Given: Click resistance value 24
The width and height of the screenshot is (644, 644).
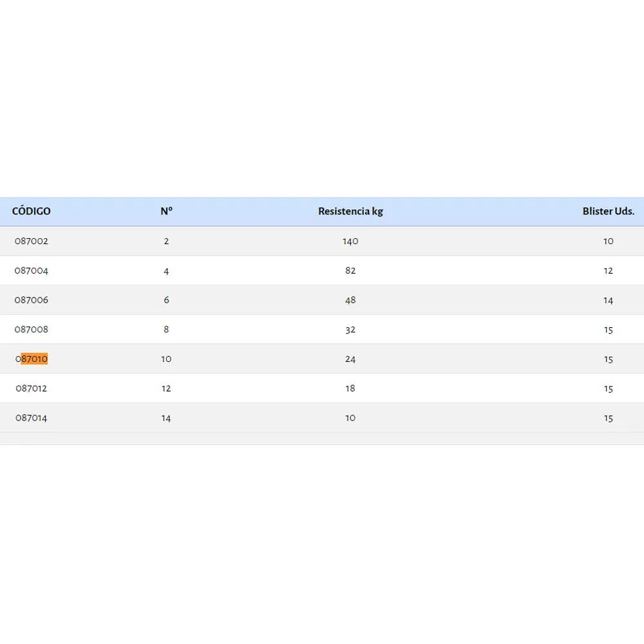Looking at the screenshot, I should click(350, 359).
